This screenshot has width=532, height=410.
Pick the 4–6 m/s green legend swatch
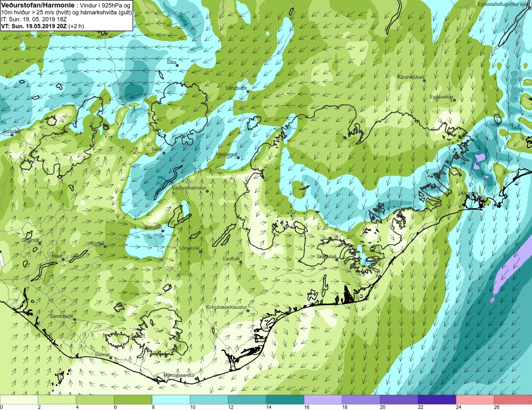[95, 399]
